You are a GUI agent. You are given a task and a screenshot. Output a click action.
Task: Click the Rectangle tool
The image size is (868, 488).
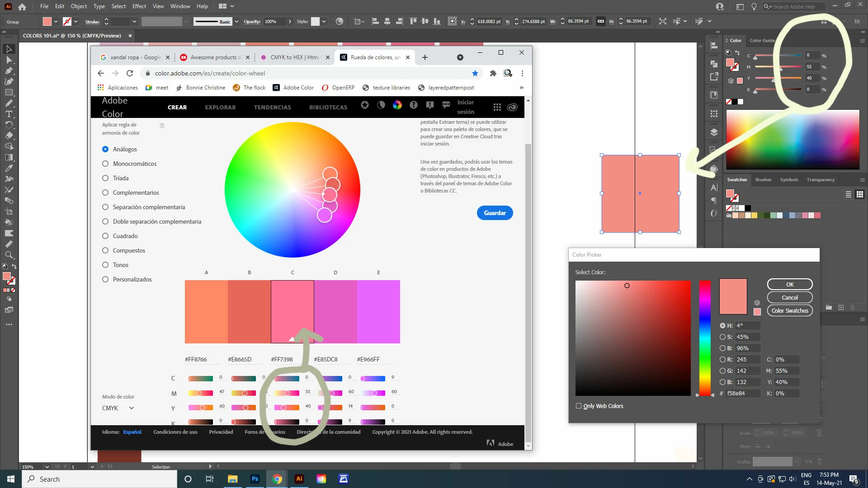coord(9,93)
